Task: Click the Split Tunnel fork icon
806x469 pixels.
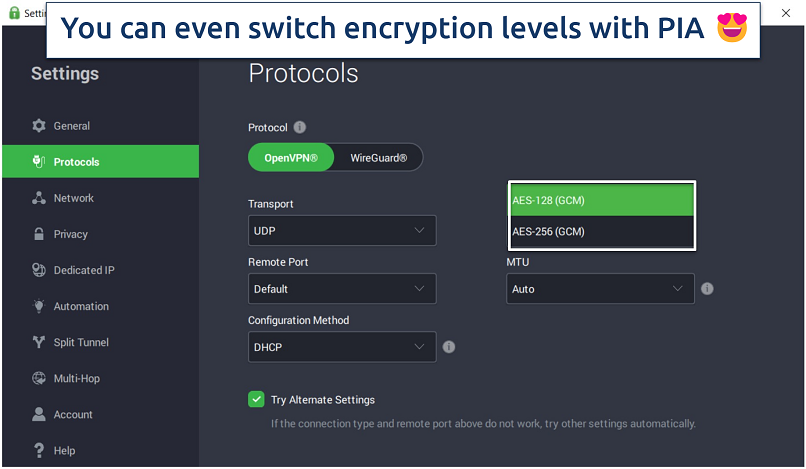Action: pyautogui.click(x=39, y=342)
